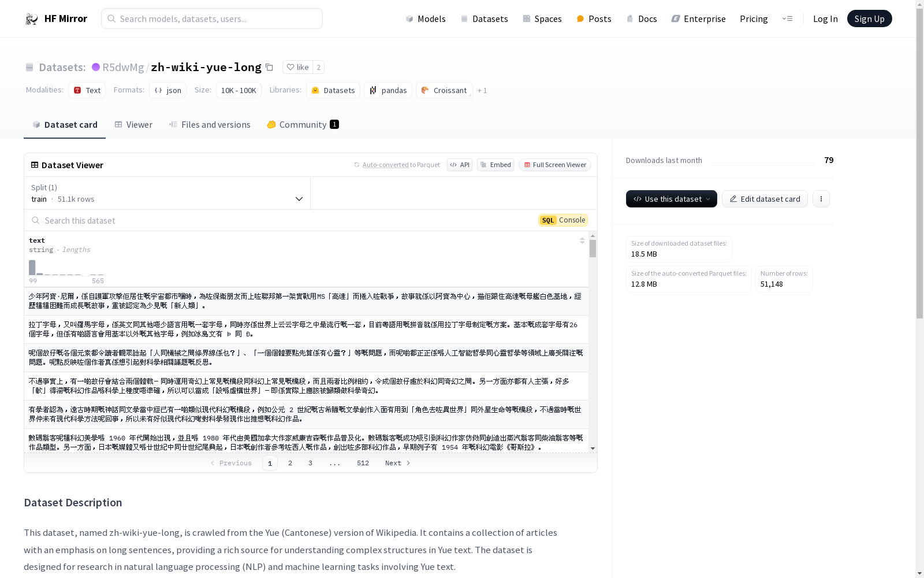The image size is (924, 578).
Task: Open the Pricing page
Action: 754,19
